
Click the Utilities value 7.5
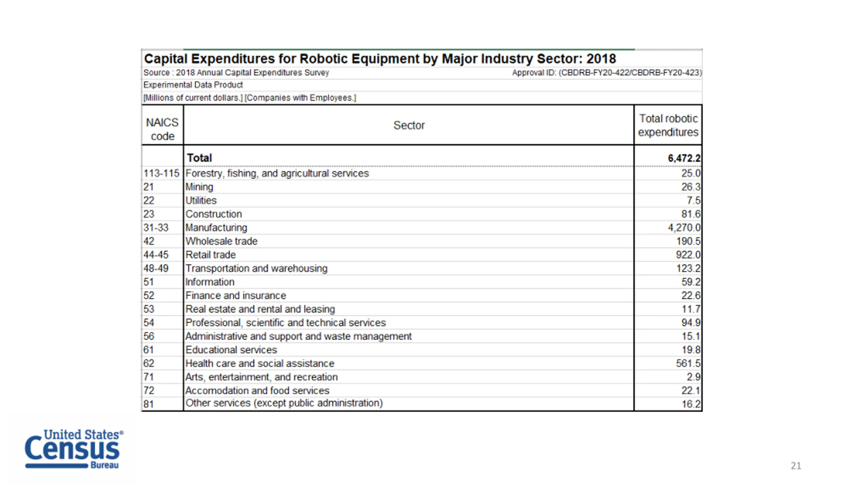pyautogui.click(x=693, y=201)
